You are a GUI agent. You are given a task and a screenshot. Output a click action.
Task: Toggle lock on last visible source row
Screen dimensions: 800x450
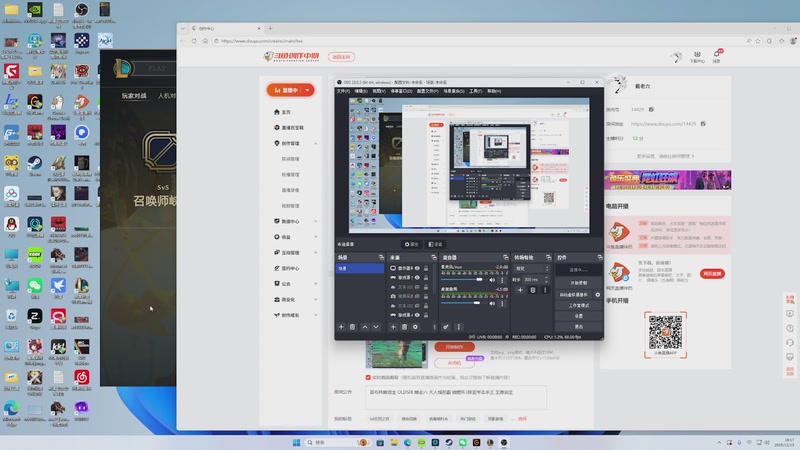coord(426,315)
